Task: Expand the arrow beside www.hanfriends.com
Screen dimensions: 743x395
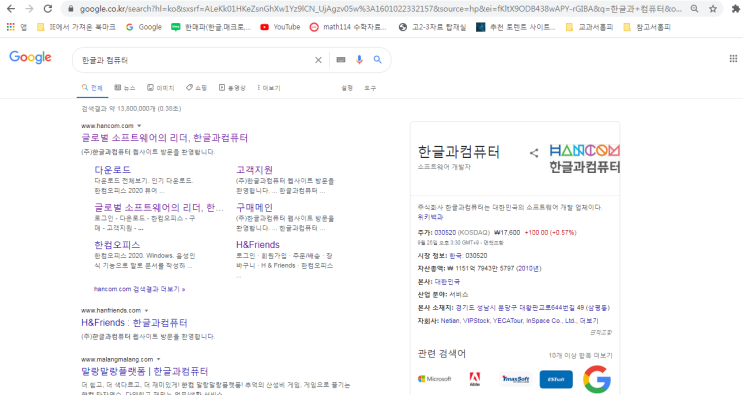Action: click(146, 311)
